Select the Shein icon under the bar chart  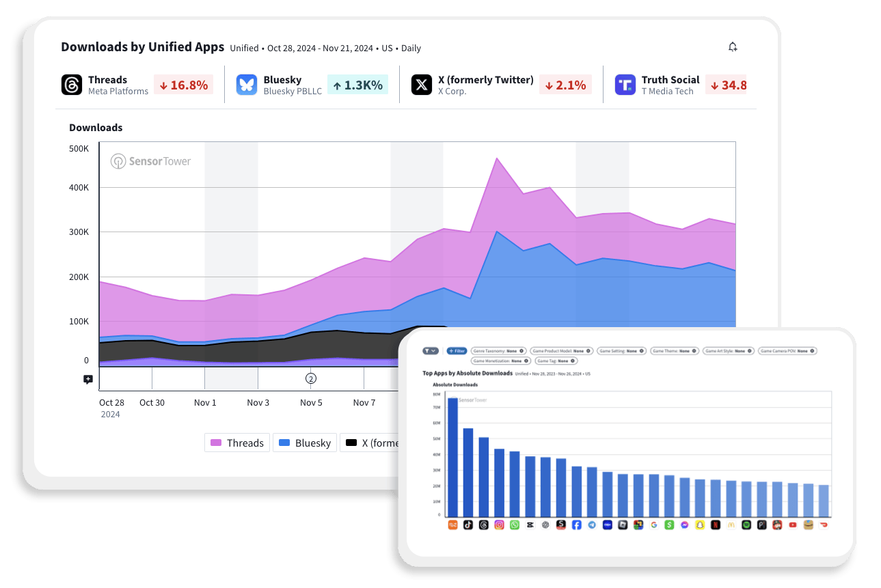click(x=561, y=525)
